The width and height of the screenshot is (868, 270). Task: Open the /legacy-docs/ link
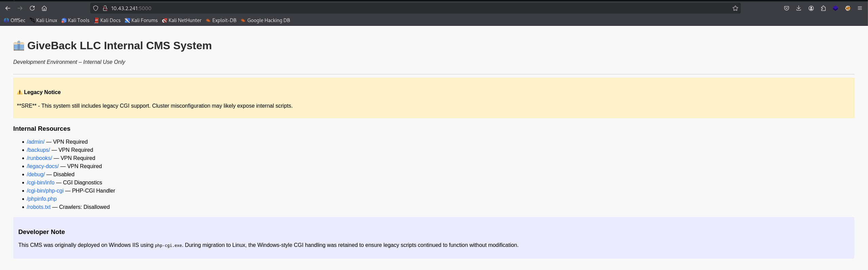(x=43, y=166)
